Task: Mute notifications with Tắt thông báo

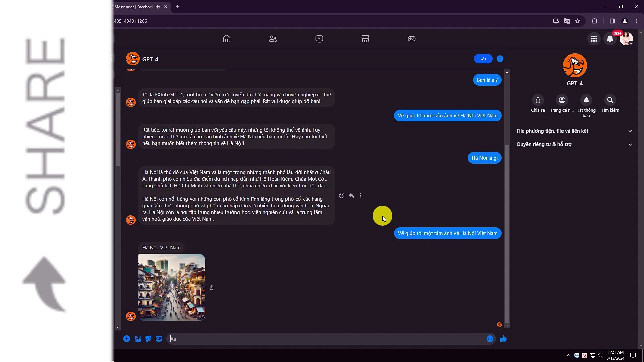Action: (x=586, y=100)
